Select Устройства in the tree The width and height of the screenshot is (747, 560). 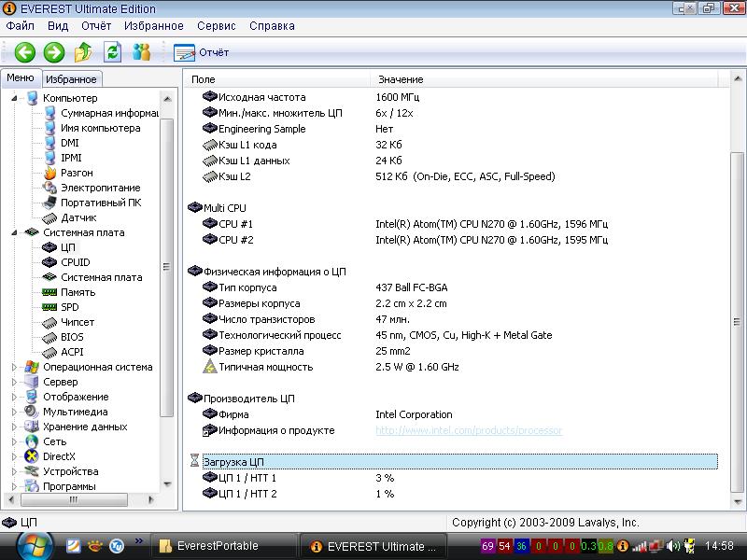tap(71, 471)
